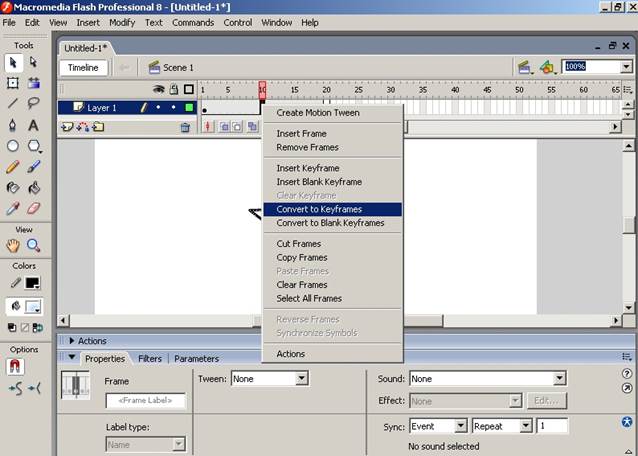Click the Edit Multiple Frames icon
The width and height of the screenshot is (638, 456).
click(x=252, y=127)
